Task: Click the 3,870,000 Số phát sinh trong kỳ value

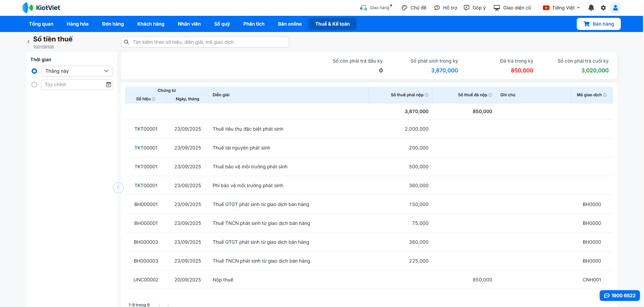Action: (x=445, y=70)
